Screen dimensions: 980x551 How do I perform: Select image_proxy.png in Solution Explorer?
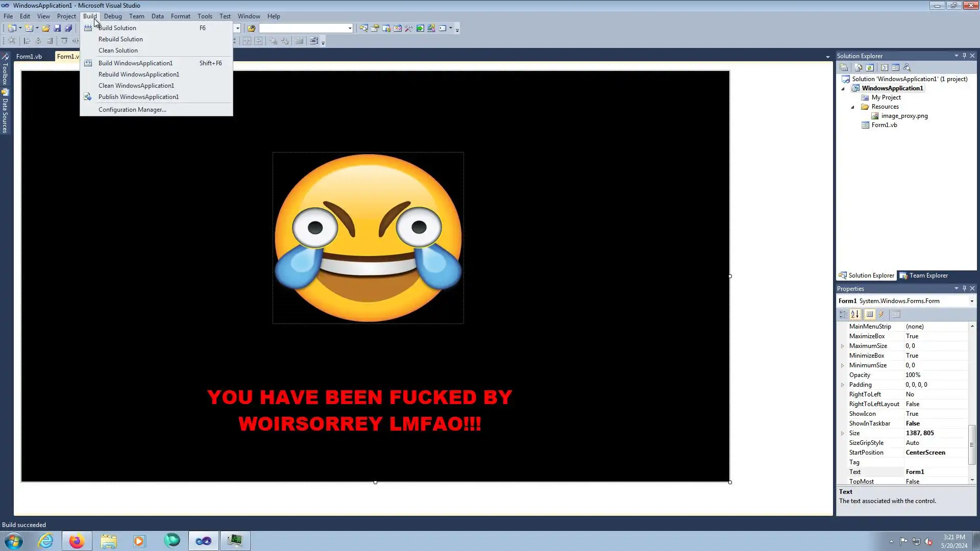pos(904,116)
